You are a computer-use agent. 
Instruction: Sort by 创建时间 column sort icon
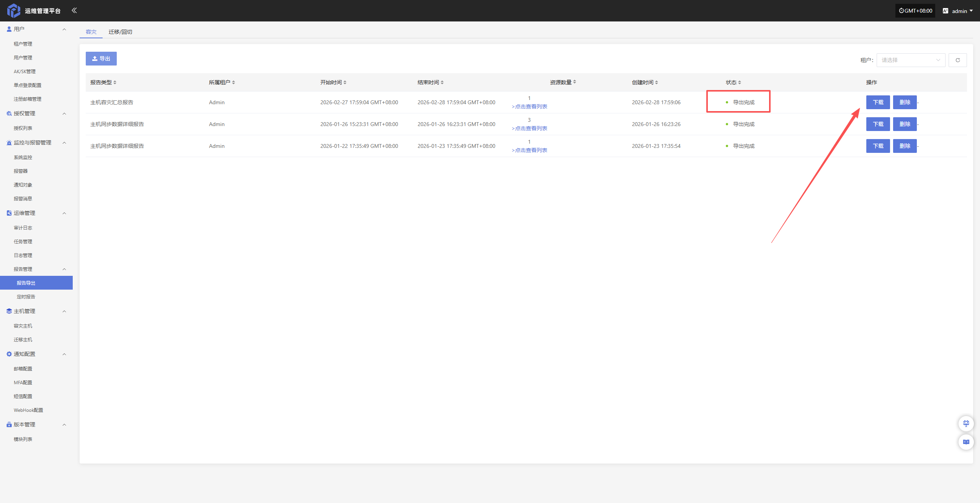pyautogui.click(x=657, y=82)
